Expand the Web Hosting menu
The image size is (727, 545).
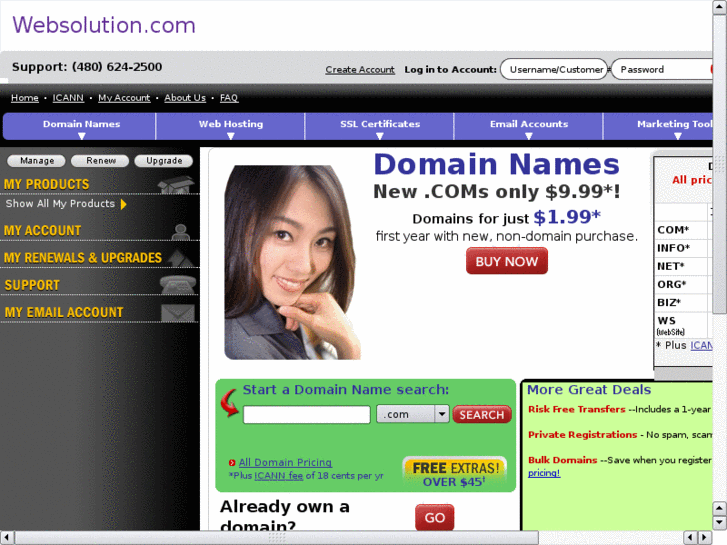pos(230,127)
